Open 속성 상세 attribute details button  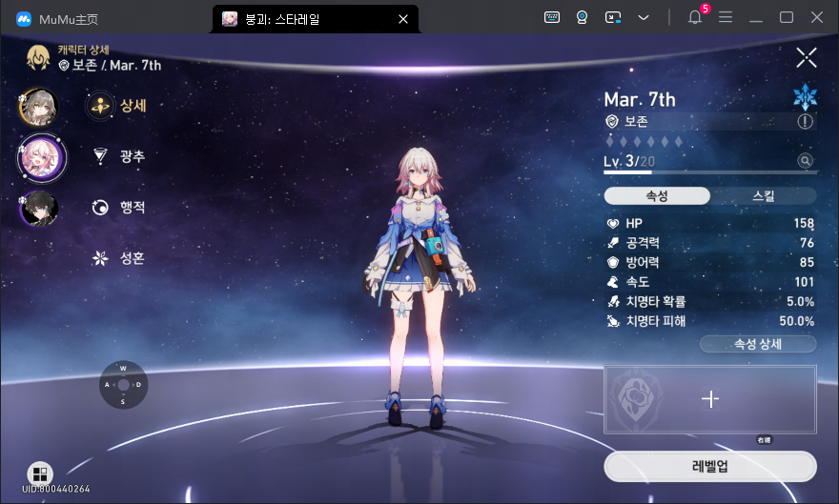tap(758, 344)
